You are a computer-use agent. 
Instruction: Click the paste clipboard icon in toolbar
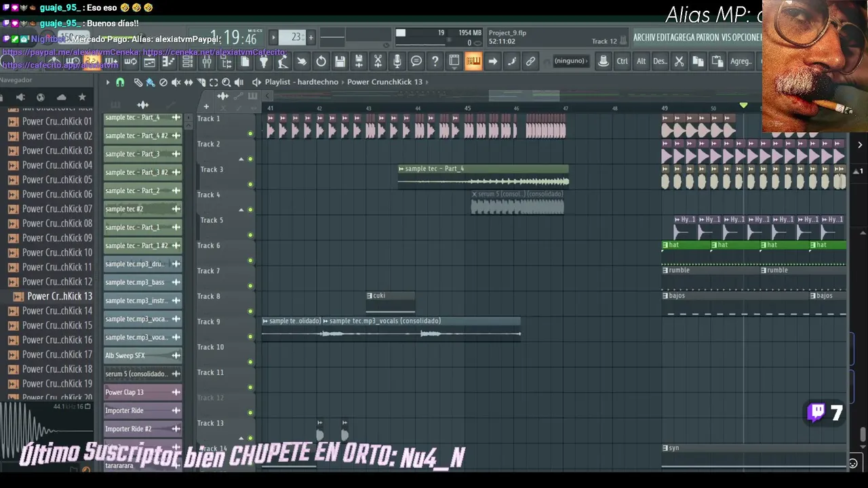coord(717,62)
